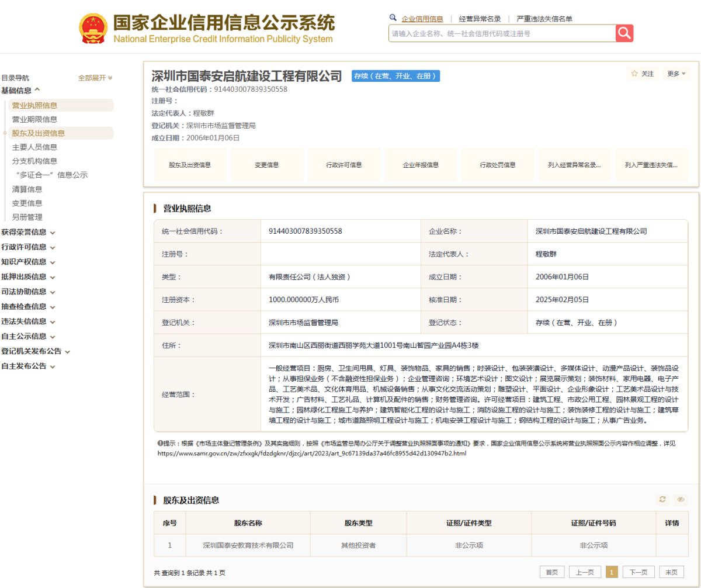Go to 末页 last page
The width and height of the screenshot is (701, 588).
pyautogui.click(x=672, y=572)
